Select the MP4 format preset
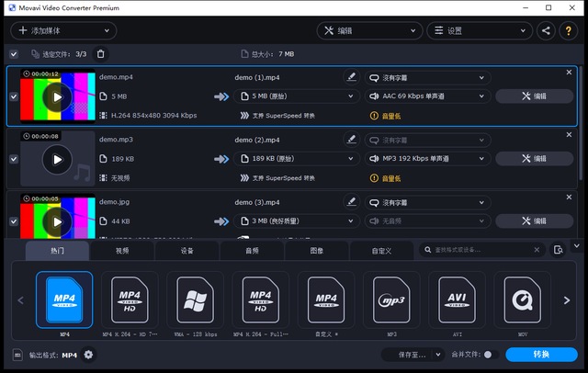 (x=64, y=300)
